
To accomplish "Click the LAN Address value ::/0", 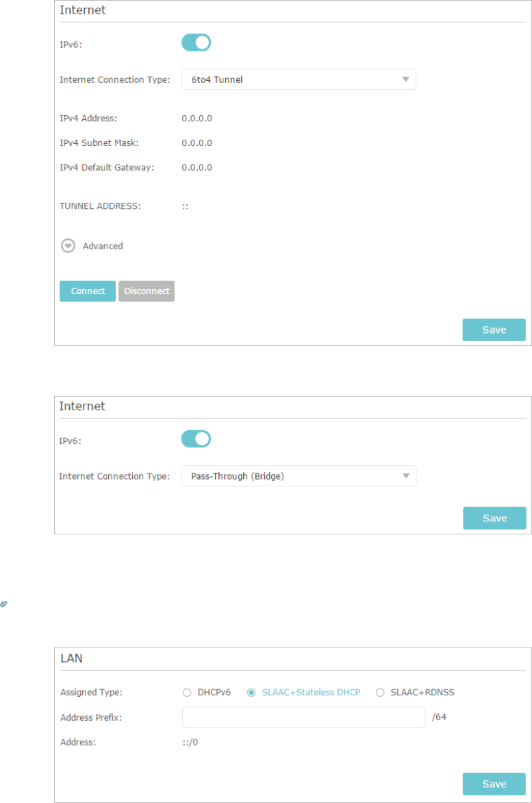I will [190, 742].
